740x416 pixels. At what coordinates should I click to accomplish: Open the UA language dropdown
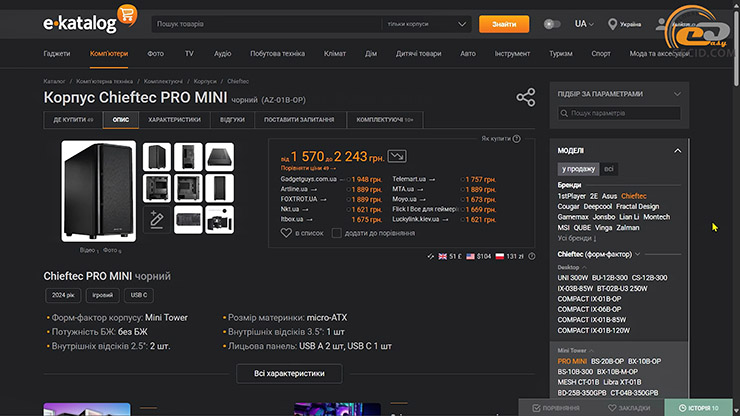click(x=586, y=24)
